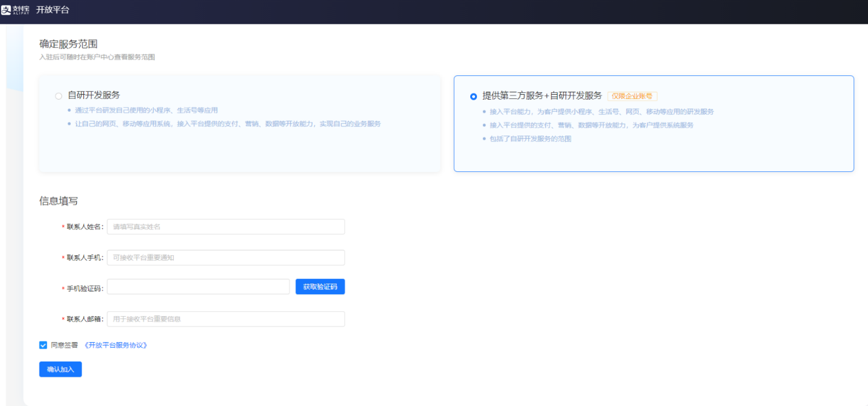This screenshot has height=406, width=868.
Task: Select the 自研开发服务 radio button
Action: [58, 96]
